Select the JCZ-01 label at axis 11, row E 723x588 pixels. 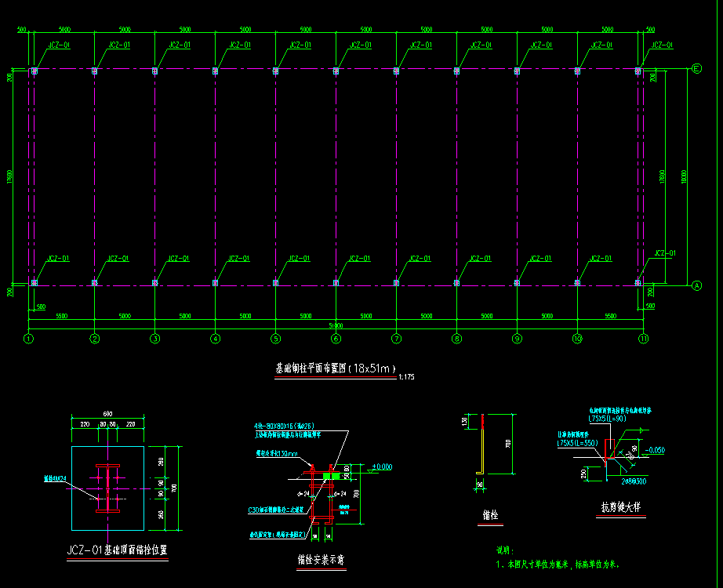coord(662,45)
